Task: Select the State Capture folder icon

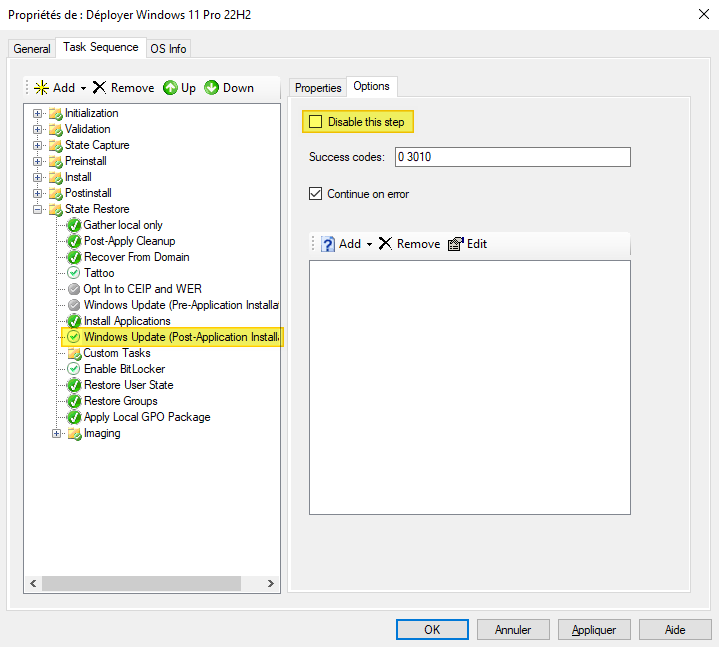Action: pyautogui.click(x=56, y=145)
